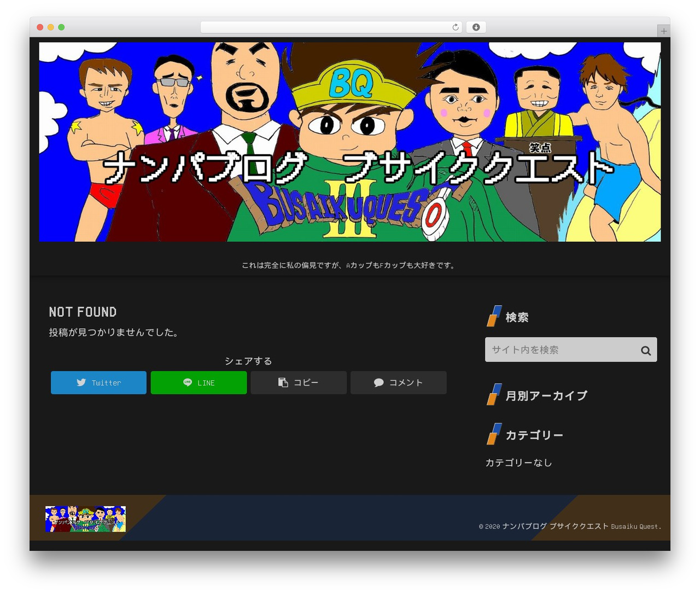Focus the サイト内を検索 search field
This screenshot has height=593, width=700.
[x=571, y=350]
